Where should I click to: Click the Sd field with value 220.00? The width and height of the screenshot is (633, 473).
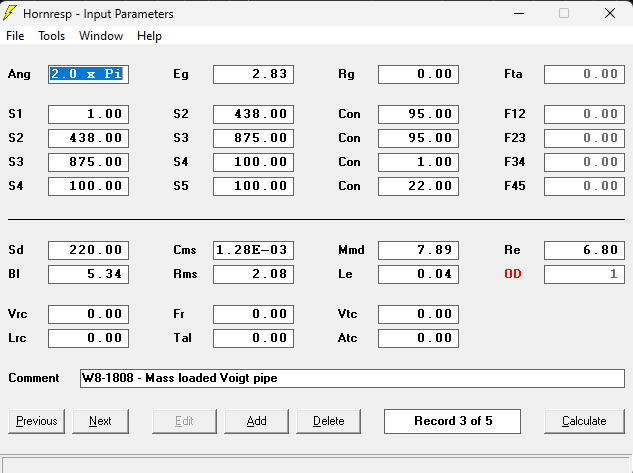click(x=88, y=250)
